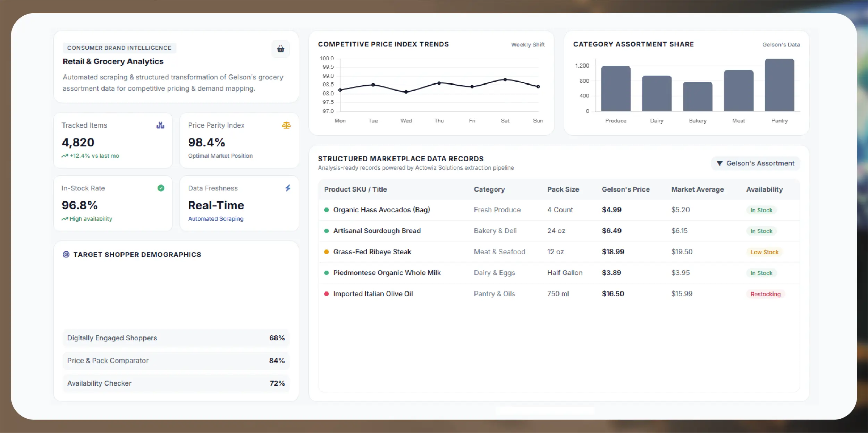The image size is (868, 433).
Task: Click the Artisanal Sourdough Bread product title
Action: pos(377,231)
